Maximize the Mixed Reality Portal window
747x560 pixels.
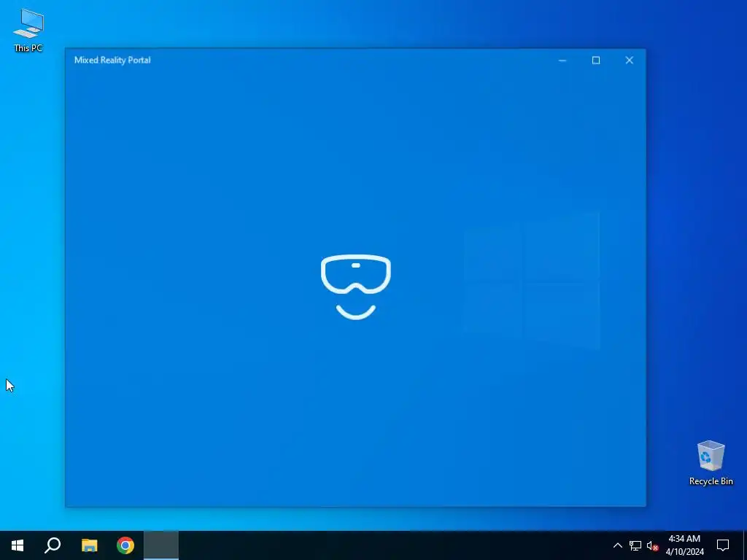596,61
